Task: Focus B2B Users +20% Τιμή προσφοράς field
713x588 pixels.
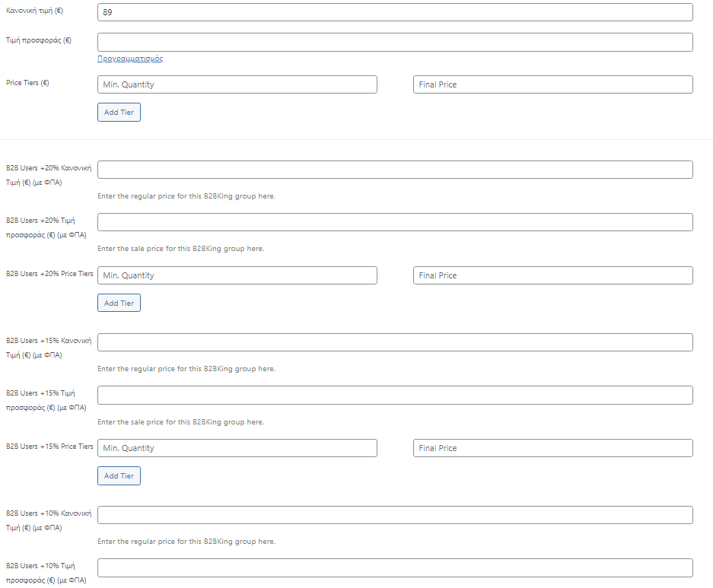Action: pos(395,222)
